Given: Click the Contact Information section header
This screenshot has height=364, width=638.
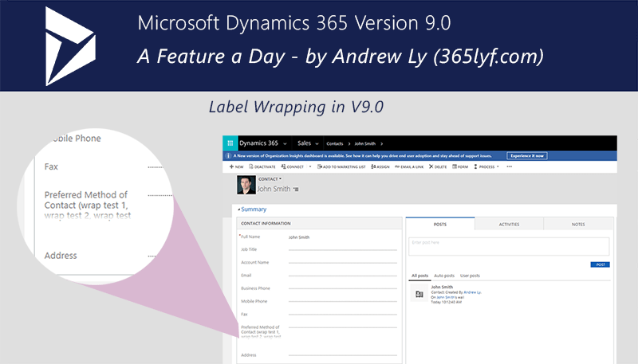Looking at the screenshot, I should 320,223.
